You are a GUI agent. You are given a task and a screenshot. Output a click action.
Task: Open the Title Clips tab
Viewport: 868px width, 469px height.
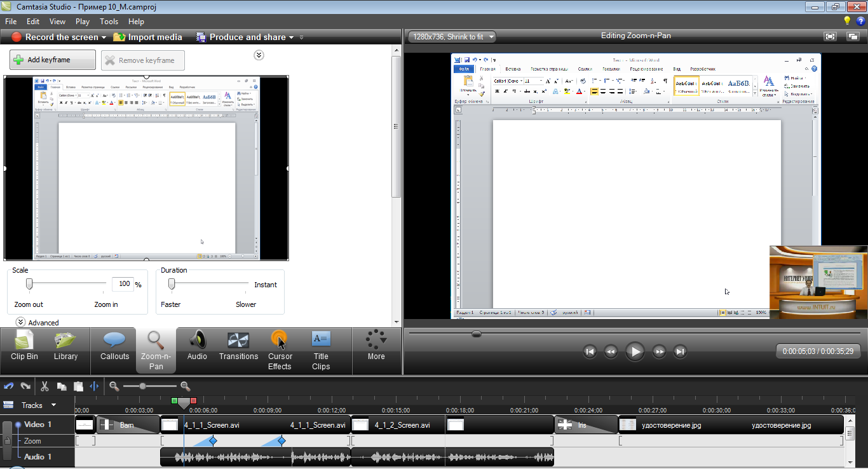(x=321, y=350)
